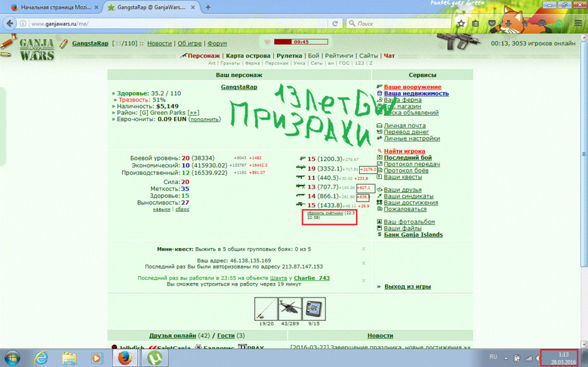Viewport: 588px width, 367px height.
Task: Bookmark this page with the star icon
Action: coord(461,23)
